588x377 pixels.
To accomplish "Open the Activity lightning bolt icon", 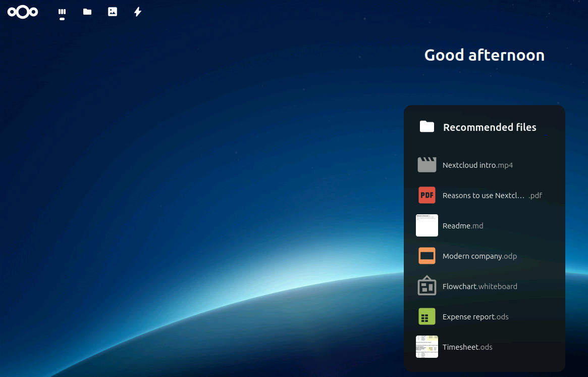I will 138,12.
